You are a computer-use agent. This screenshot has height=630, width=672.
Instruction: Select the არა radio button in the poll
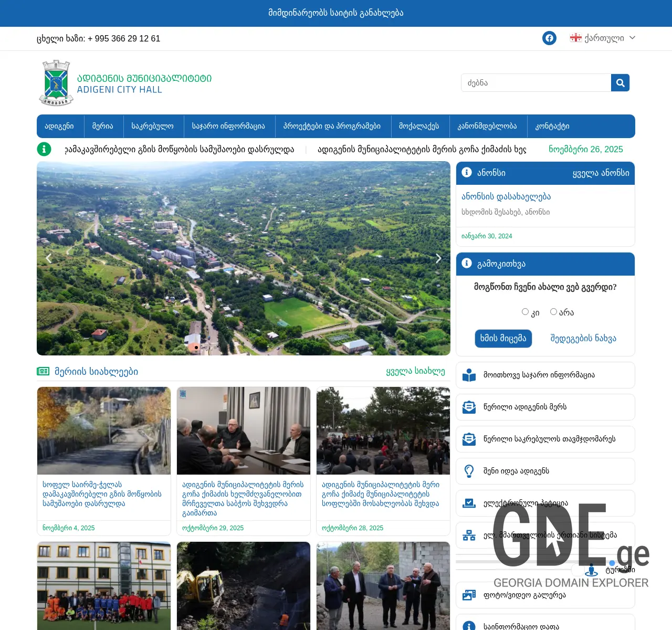click(553, 311)
